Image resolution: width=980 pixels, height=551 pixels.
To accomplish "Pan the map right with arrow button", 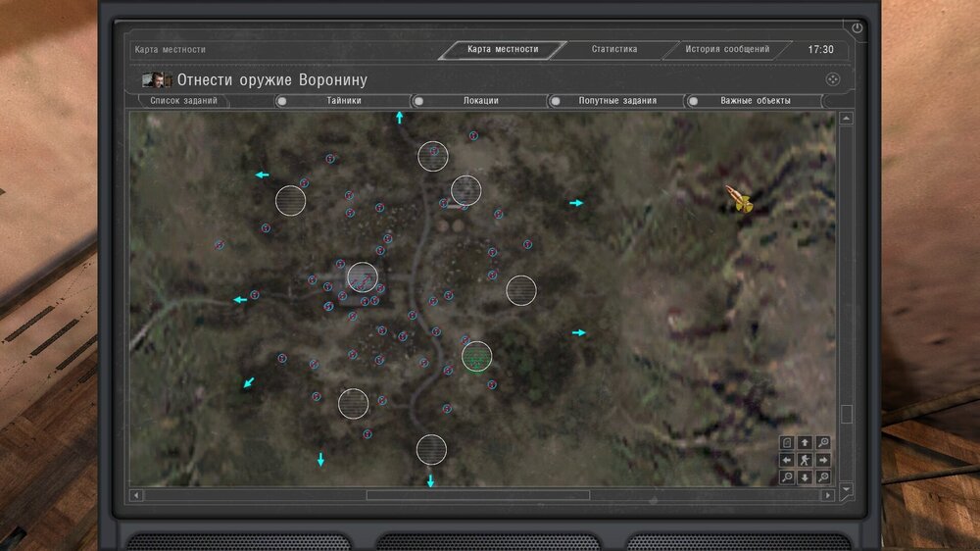I will click(823, 461).
